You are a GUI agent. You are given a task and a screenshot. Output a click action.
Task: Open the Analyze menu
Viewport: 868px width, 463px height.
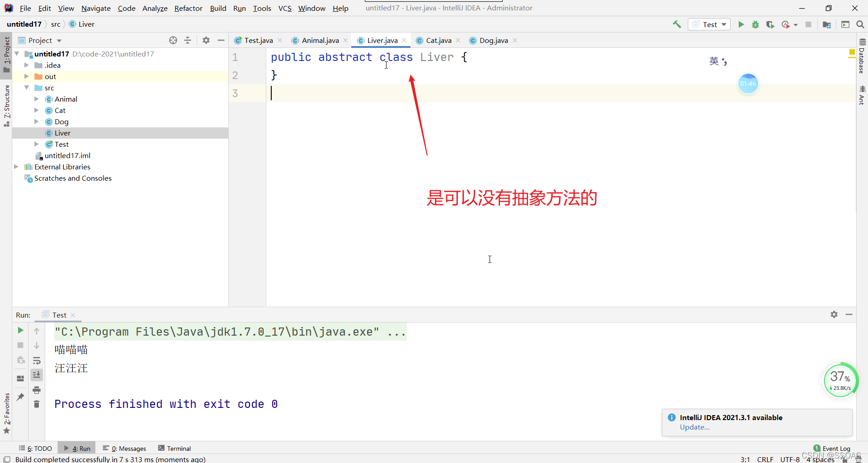[x=155, y=8]
